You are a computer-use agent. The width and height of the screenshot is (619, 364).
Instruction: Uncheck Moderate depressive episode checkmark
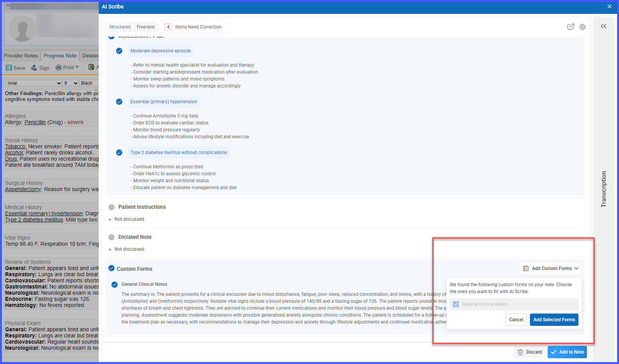point(119,51)
